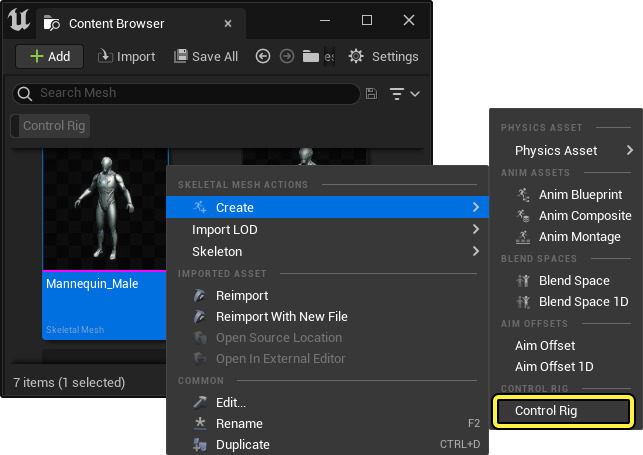Click '7 items (1 selected)' status text
643x455 pixels.
tap(69, 382)
